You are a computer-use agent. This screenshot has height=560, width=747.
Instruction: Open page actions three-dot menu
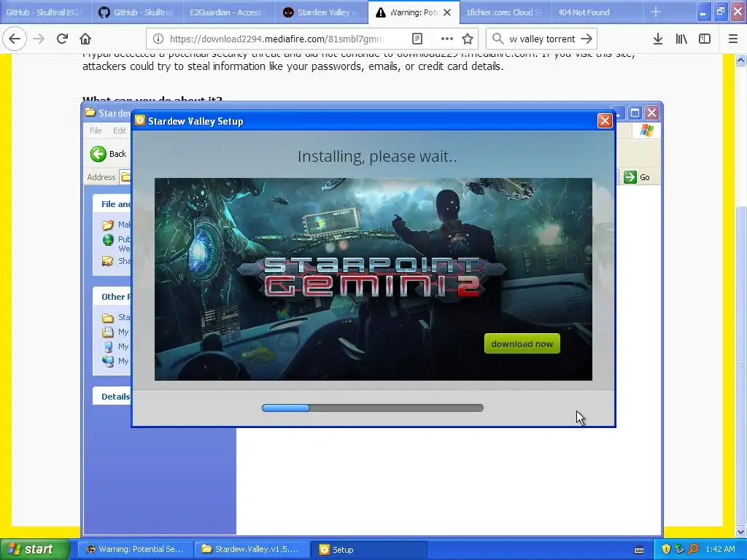(x=446, y=39)
